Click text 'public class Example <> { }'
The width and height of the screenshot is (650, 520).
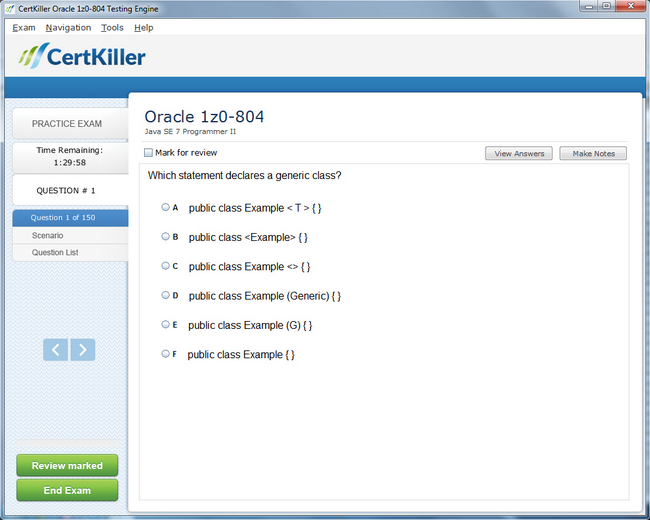coord(249,266)
